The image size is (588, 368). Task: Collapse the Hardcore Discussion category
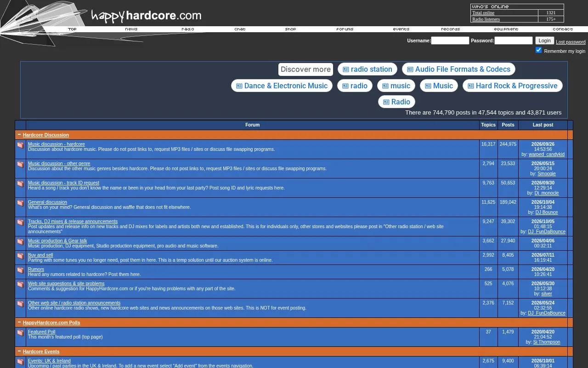tap(19, 135)
